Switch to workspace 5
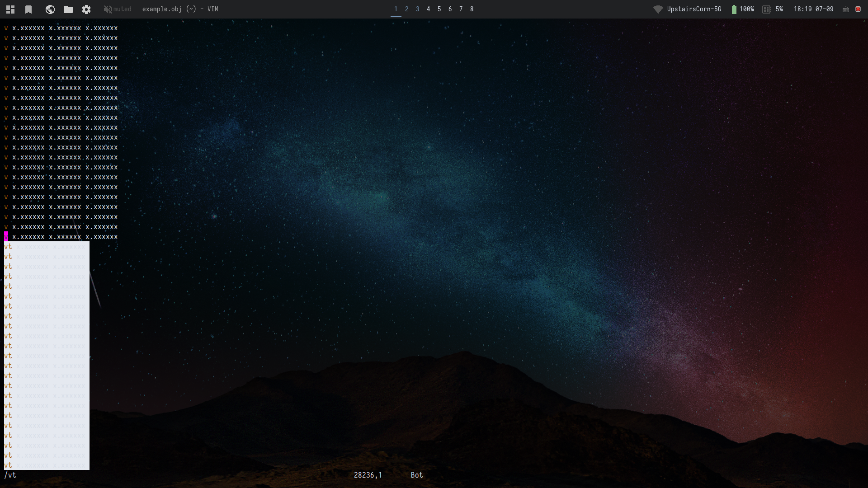The width and height of the screenshot is (868, 488). pos(439,9)
